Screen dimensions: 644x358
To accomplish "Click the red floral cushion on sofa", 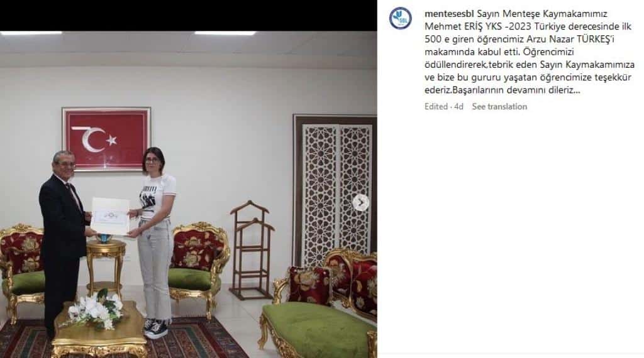I will click(x=309, y=286).
